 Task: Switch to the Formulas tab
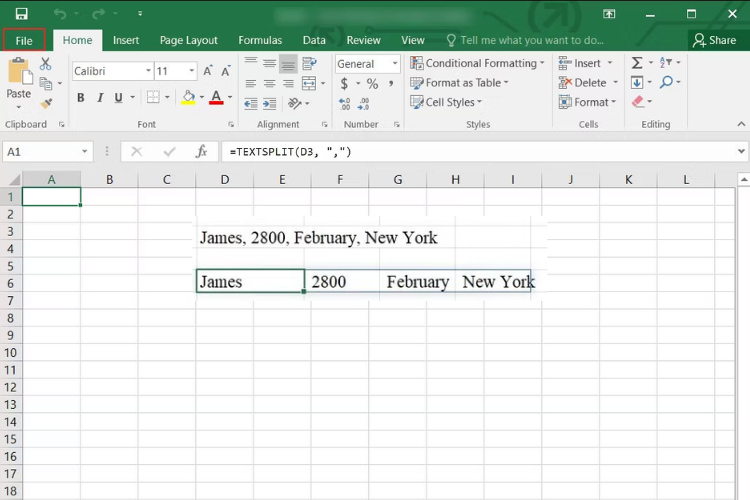click(x=260, y=40)
